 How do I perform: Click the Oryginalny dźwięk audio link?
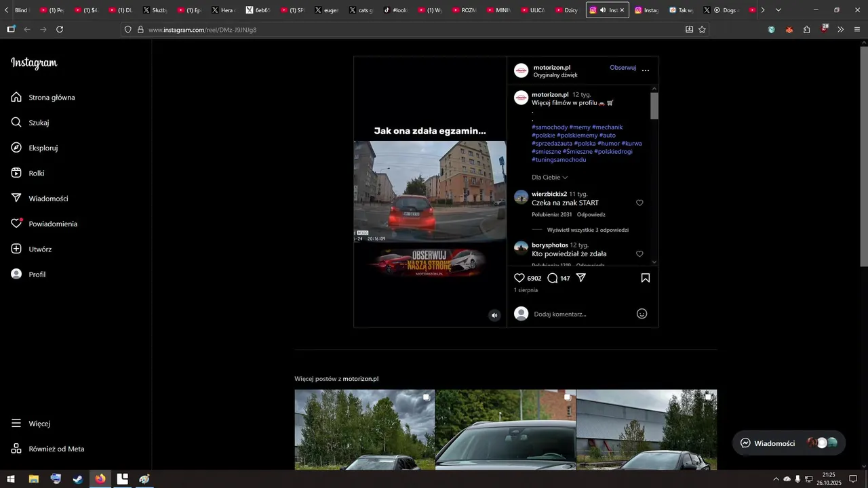(x=555, y=75)
